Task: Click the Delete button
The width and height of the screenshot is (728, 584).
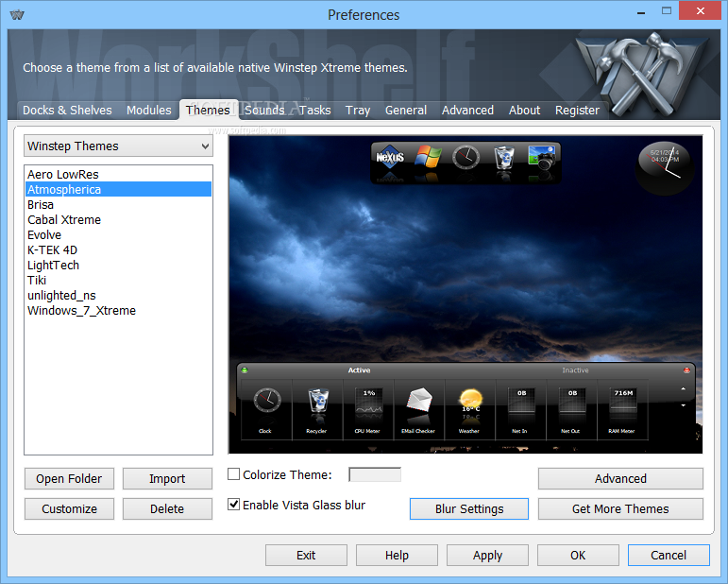Action: coord(167,508)
